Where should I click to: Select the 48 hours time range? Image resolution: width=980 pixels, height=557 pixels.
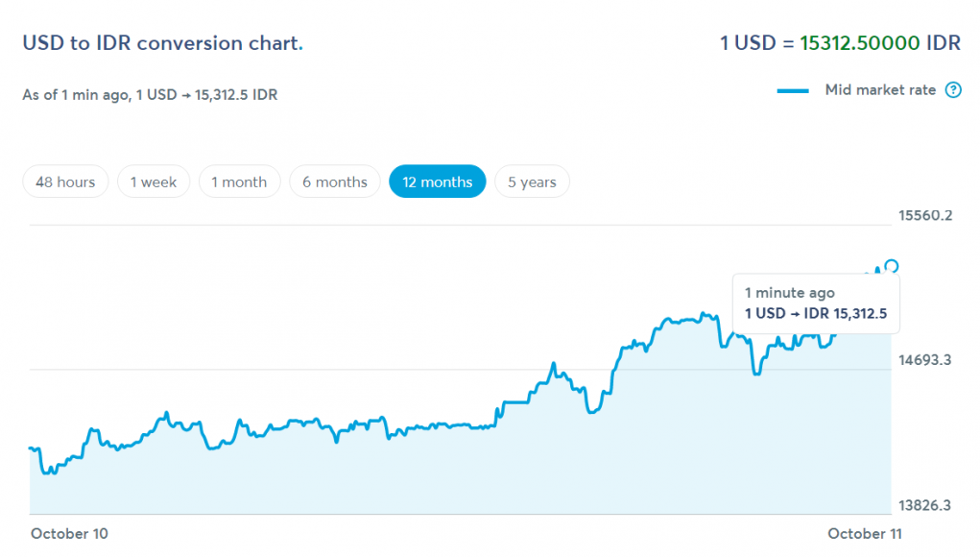65,182
